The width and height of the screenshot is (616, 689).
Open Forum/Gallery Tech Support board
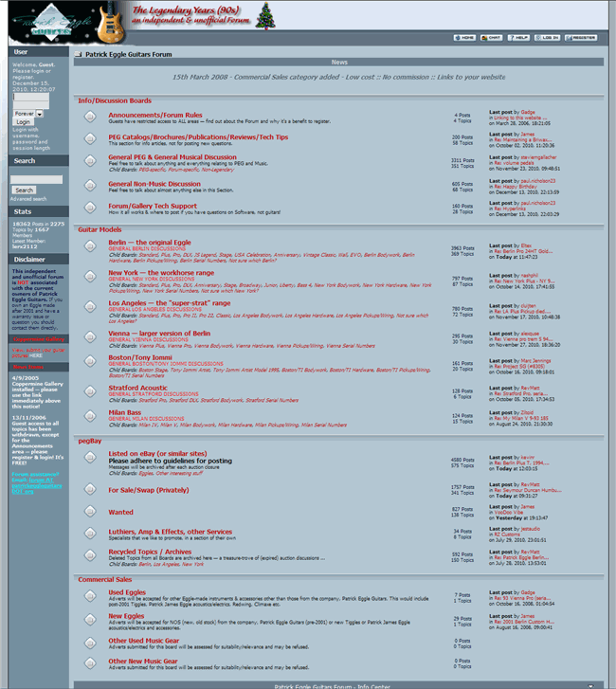tap(153, 206)
